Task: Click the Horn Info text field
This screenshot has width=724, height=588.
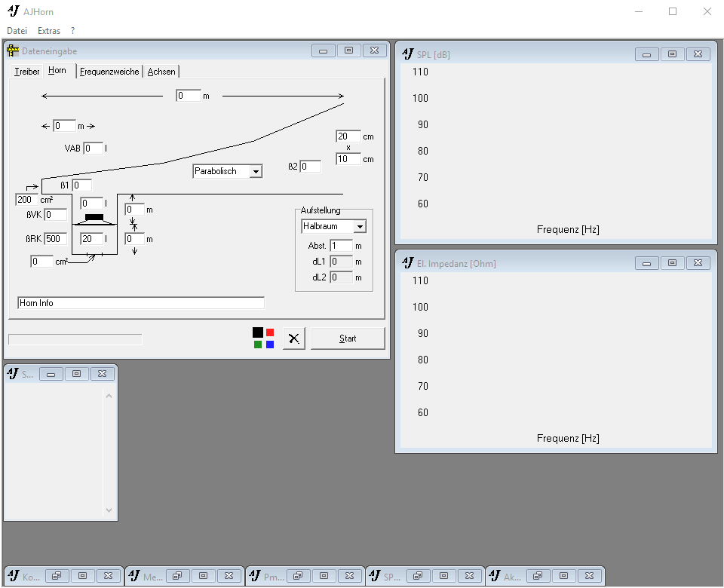Action: click(141, 302)
